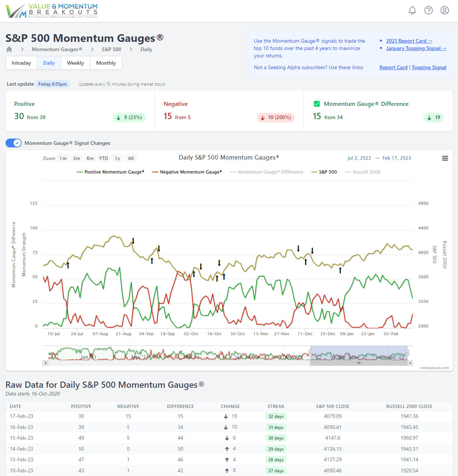Show the Russell 2000 legend series

coord(366,172)
